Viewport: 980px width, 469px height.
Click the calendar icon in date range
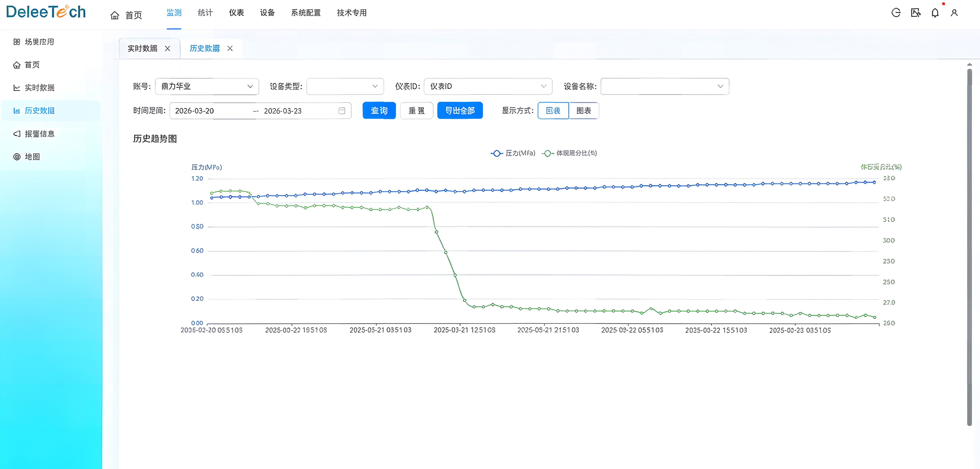[342, 111]
